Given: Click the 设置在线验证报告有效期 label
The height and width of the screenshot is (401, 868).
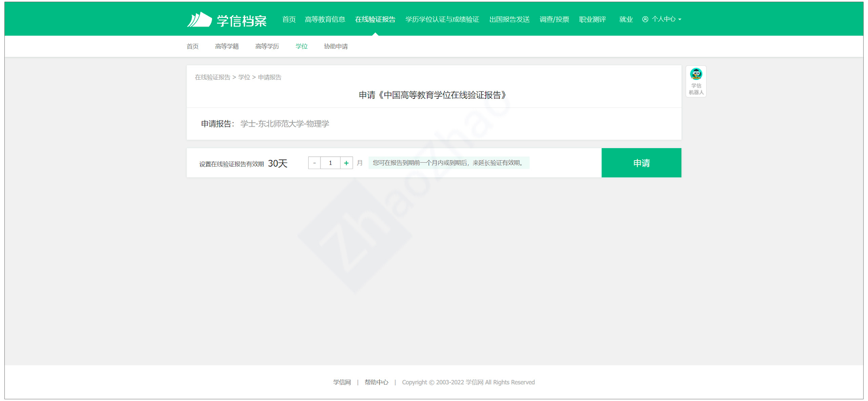Looking at the screenshot, I should coord(232,164).
